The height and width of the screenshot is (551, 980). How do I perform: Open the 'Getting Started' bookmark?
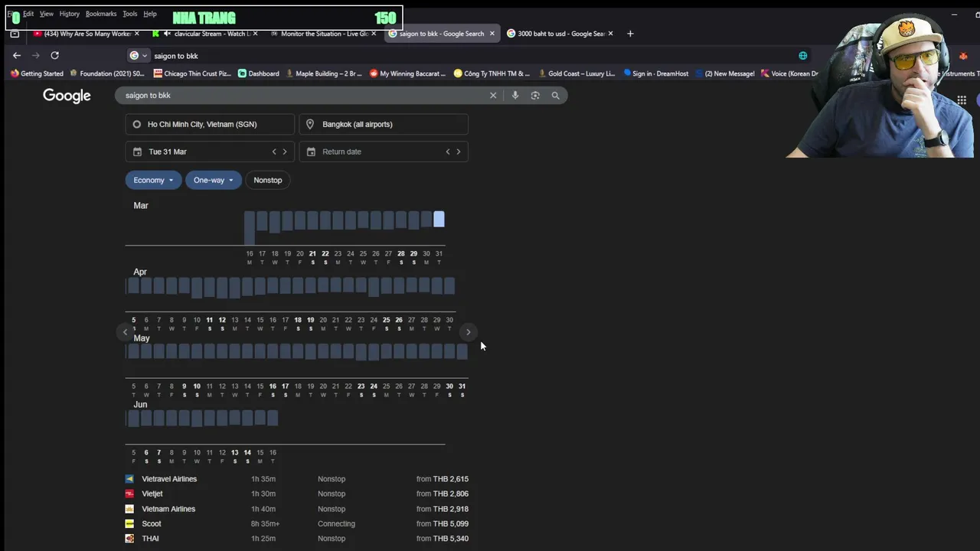37,73
